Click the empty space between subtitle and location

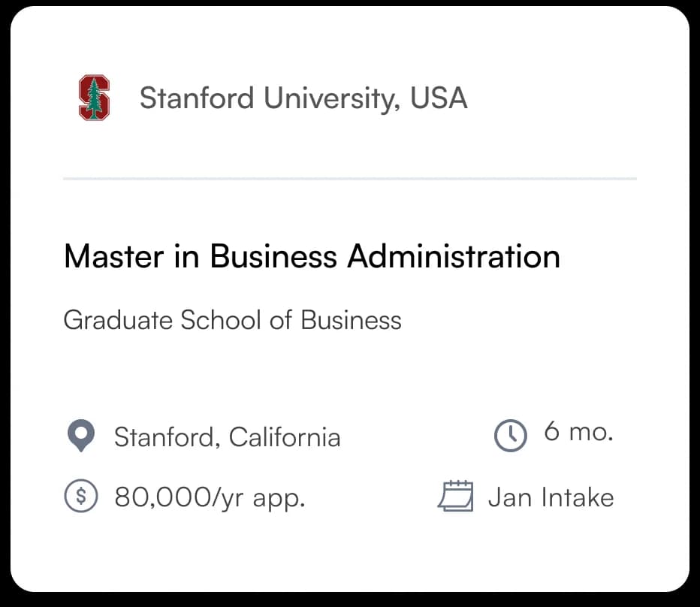click(350, 375)
